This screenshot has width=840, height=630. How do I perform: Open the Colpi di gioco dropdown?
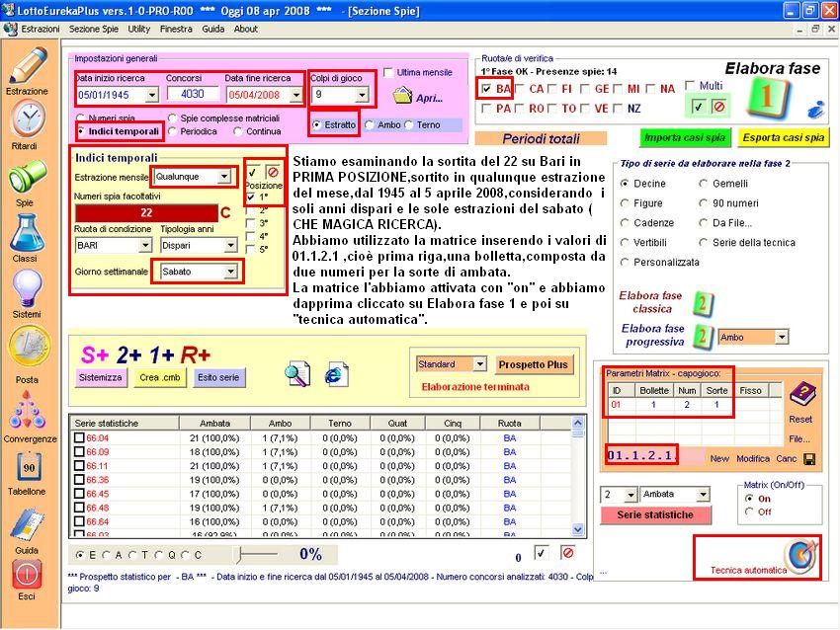[x=362, y=95]
